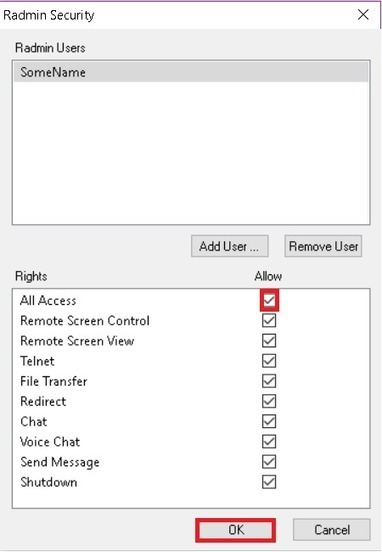Cancel the Radmin Security dialog

click(x=332, y=530)
